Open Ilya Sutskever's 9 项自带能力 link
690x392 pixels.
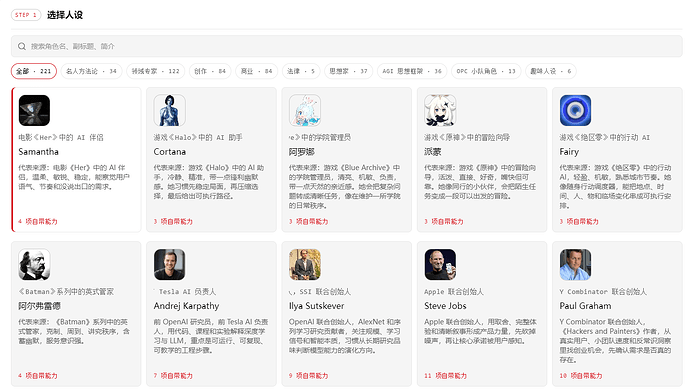308,376
